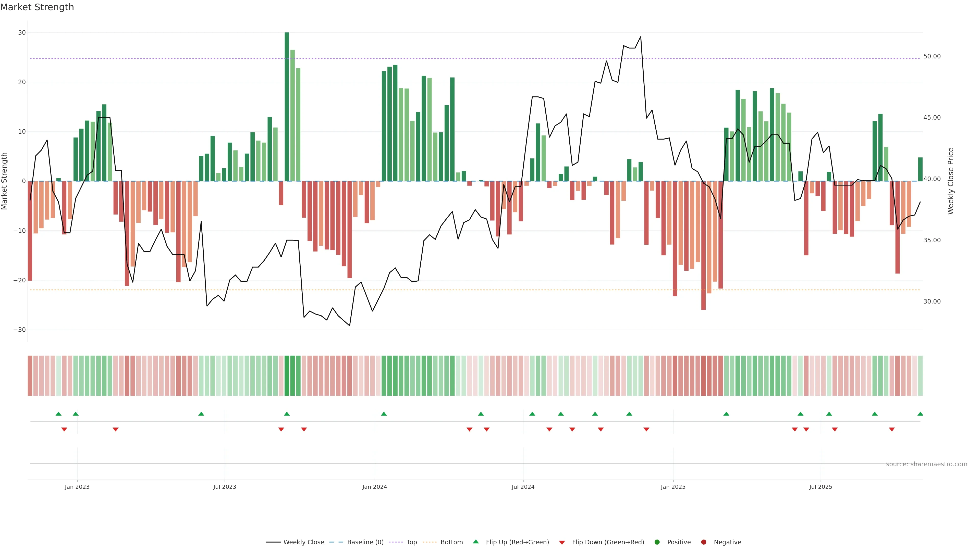Click the Market Strength chart title
This screenshot has height=551, width=980.
[x=37, y=7]
